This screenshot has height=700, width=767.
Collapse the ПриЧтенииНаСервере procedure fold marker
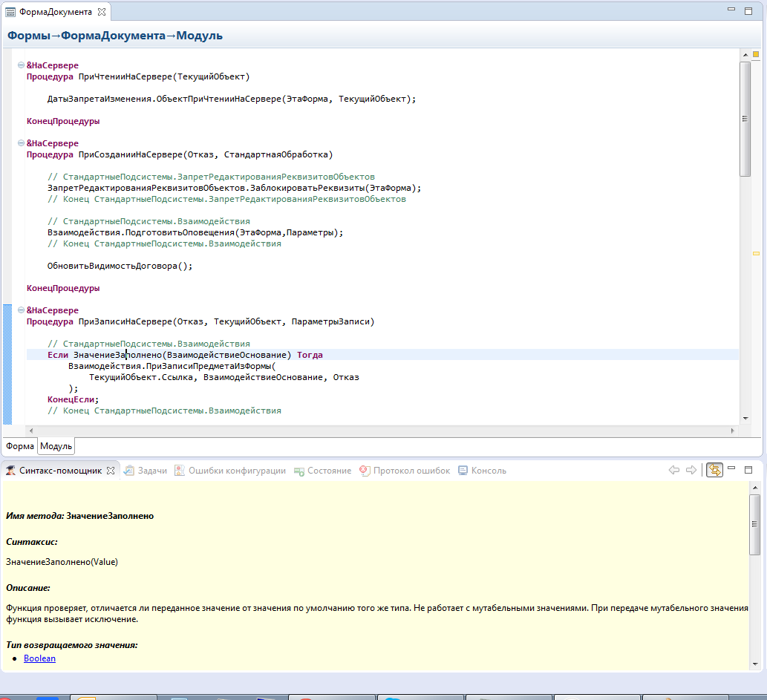click(x=21, y=65)
